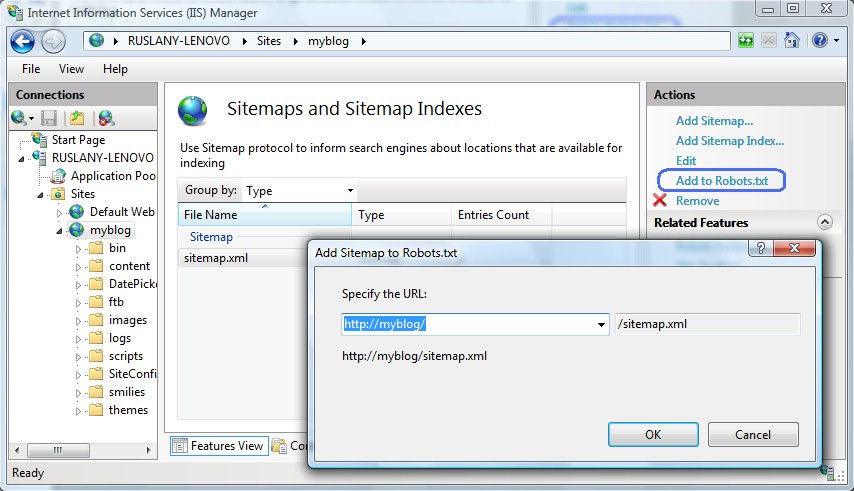Select Default Web Site in the tree
The width and height of the screenshot is (854, 491).
122,212
